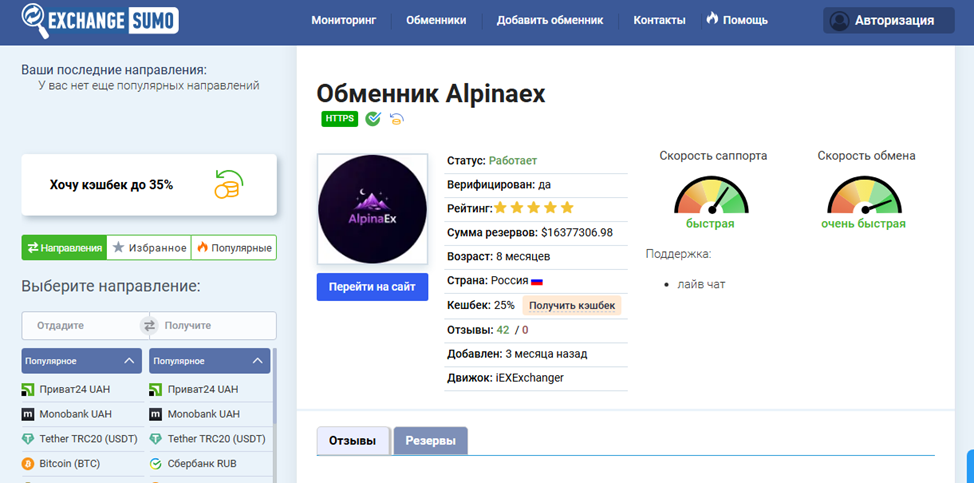Click the star icon on Избранное tab
The height and width of the screenshot is (483, 974).
click(118, 248)
